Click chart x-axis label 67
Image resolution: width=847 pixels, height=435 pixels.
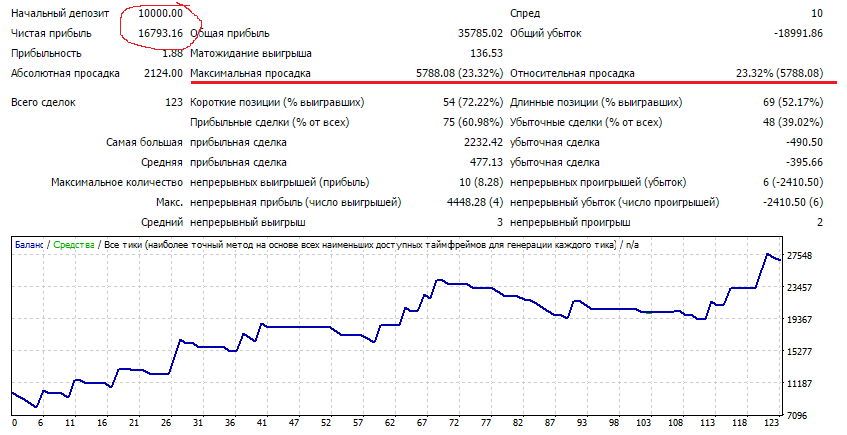[x=422, y=423]
